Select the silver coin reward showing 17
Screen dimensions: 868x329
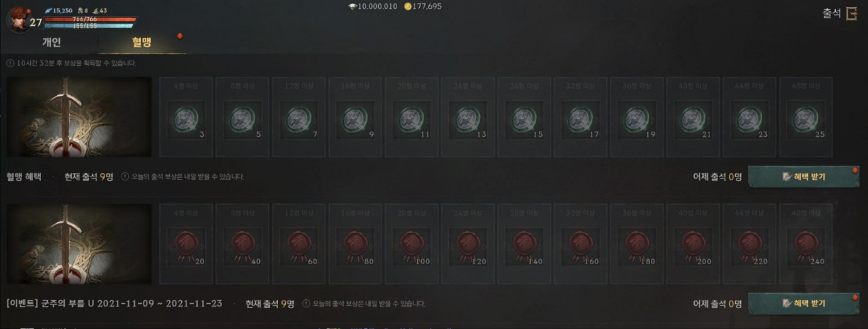pyautogui.click(x=580, y=117)
